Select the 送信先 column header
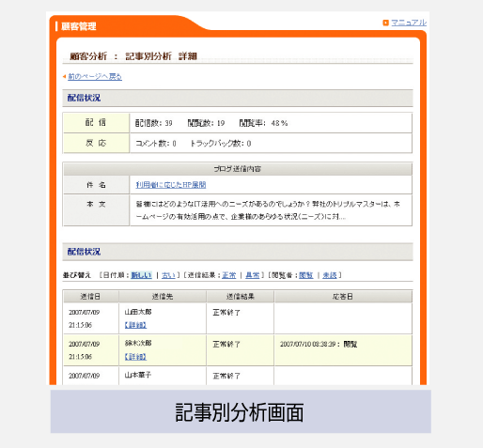Screen dimensions: 483x448 (163, 296)
